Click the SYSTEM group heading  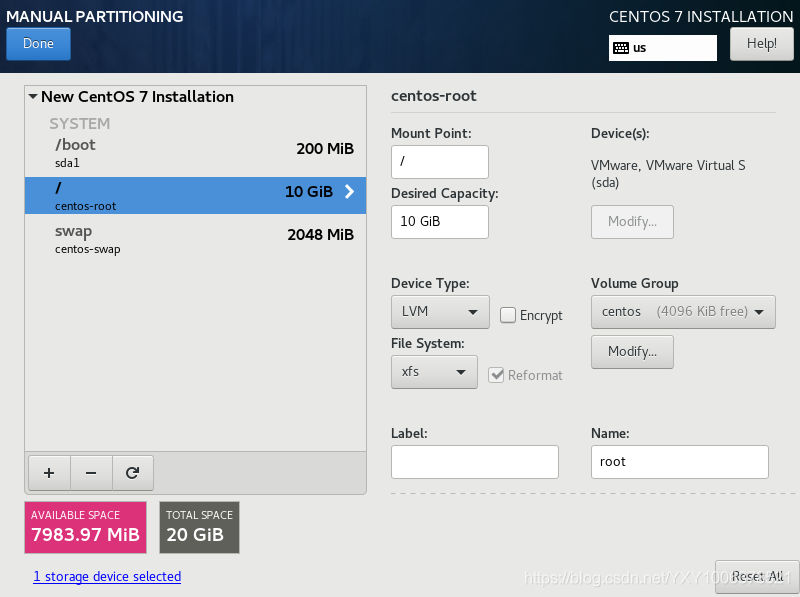pos(80,123)
